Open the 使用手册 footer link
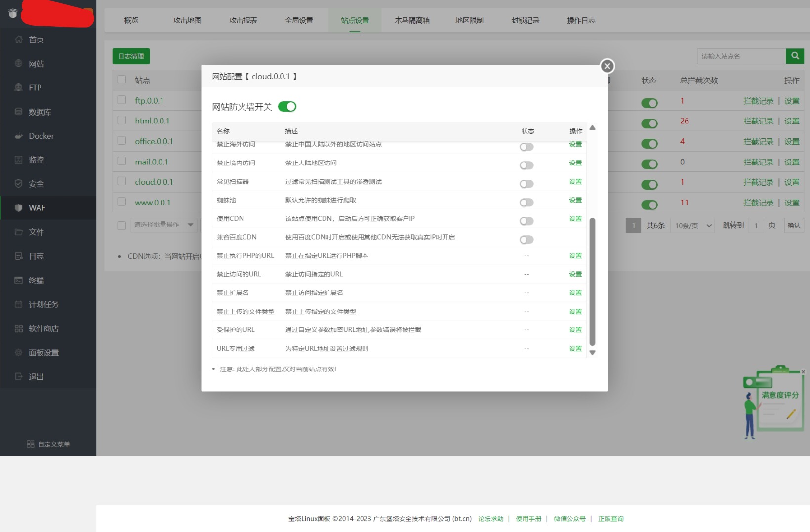Image resolution: width=810 pixels, height=532 pixels. [528, 519]
